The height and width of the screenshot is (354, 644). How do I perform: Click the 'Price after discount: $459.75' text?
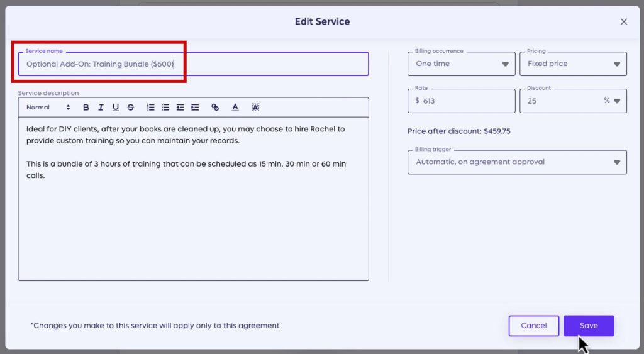pos(458,131)
